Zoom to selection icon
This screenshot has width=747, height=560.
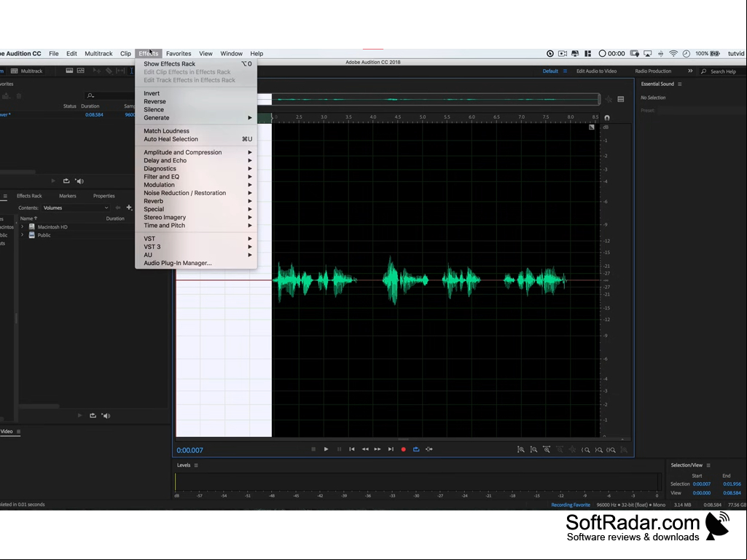[611, 449]
